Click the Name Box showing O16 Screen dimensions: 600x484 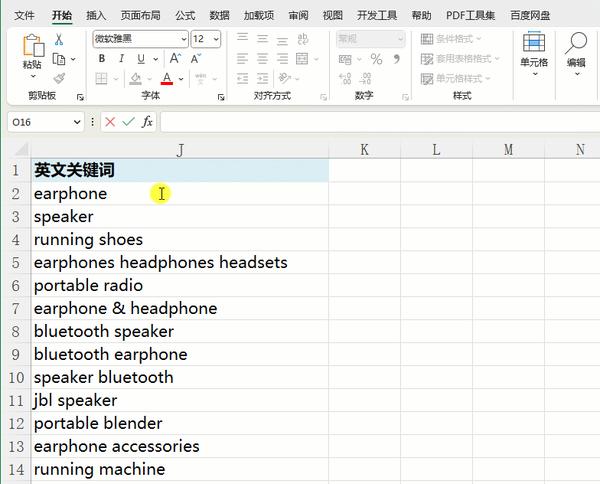(x=46, y=122)
